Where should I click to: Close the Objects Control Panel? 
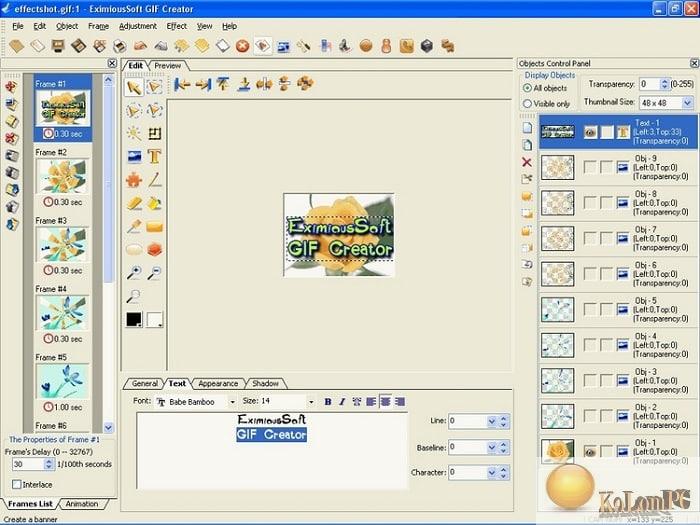pyautogui.click(x=694, y=63)
